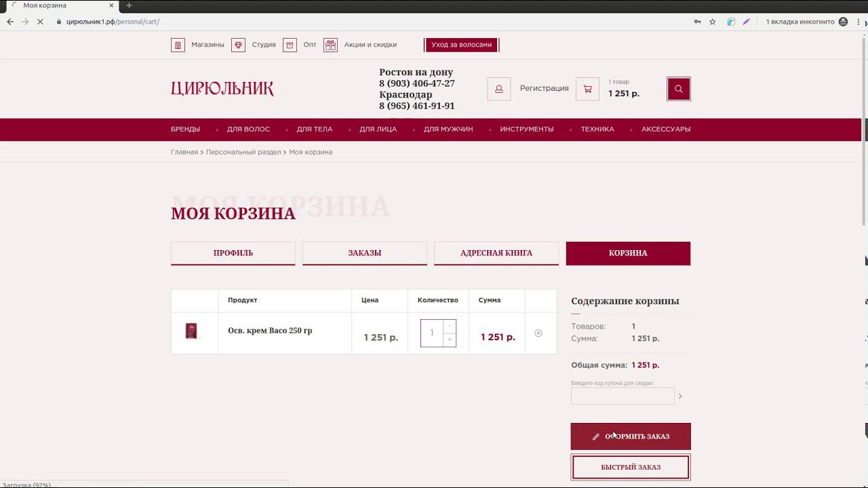Screen dimensions: 868x488
Task: Click header cart total 1 251 р.
Action: pyautogui.click(x=624, y=94)
